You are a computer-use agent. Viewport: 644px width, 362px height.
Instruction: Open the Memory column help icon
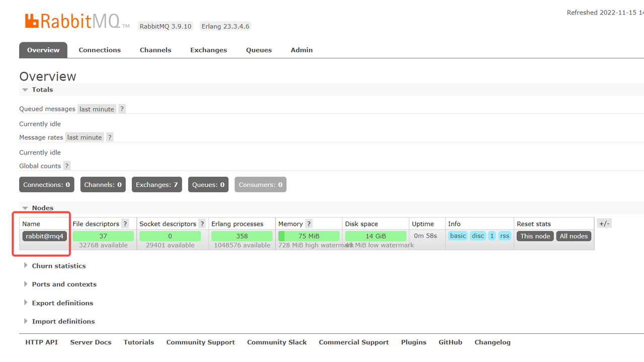[x=309, y=224]
